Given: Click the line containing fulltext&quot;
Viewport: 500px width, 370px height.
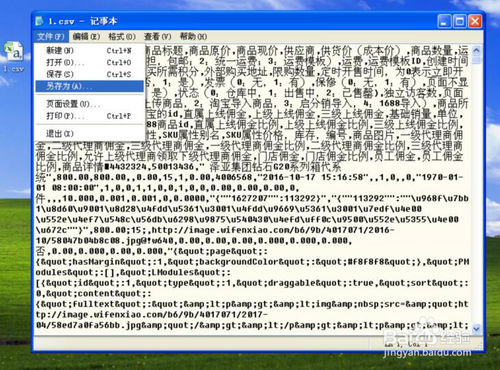Looking at the screenshot, I should point(252,304).
